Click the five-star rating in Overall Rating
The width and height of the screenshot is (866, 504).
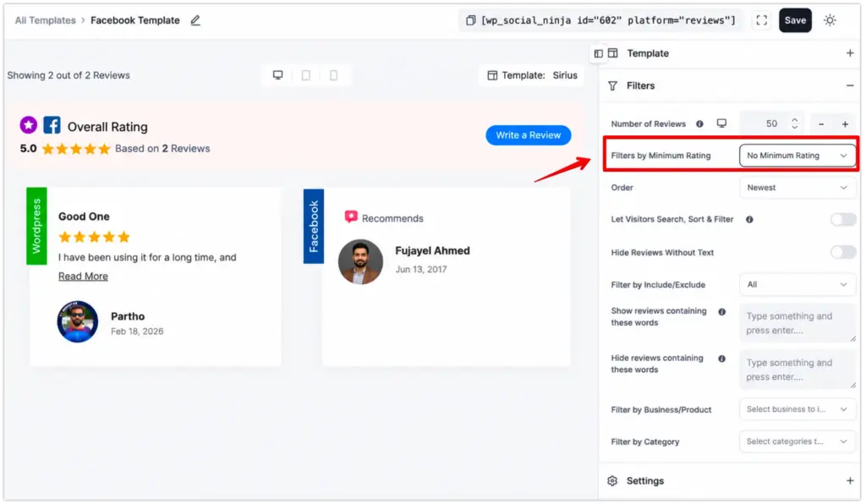(77, 149)
